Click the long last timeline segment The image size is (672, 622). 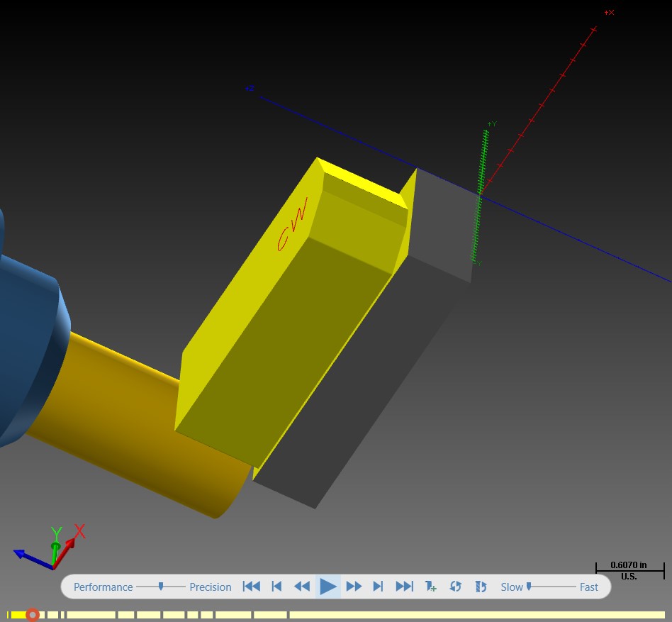477,615
